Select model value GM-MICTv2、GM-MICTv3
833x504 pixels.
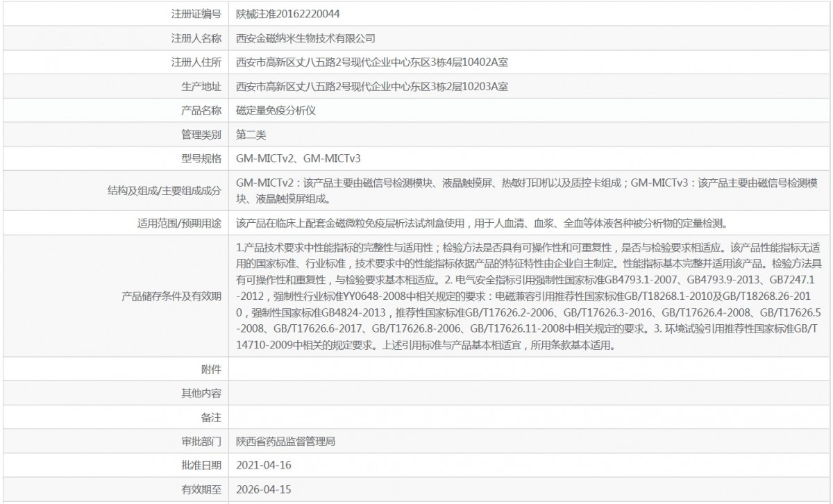tap(298, 159)
